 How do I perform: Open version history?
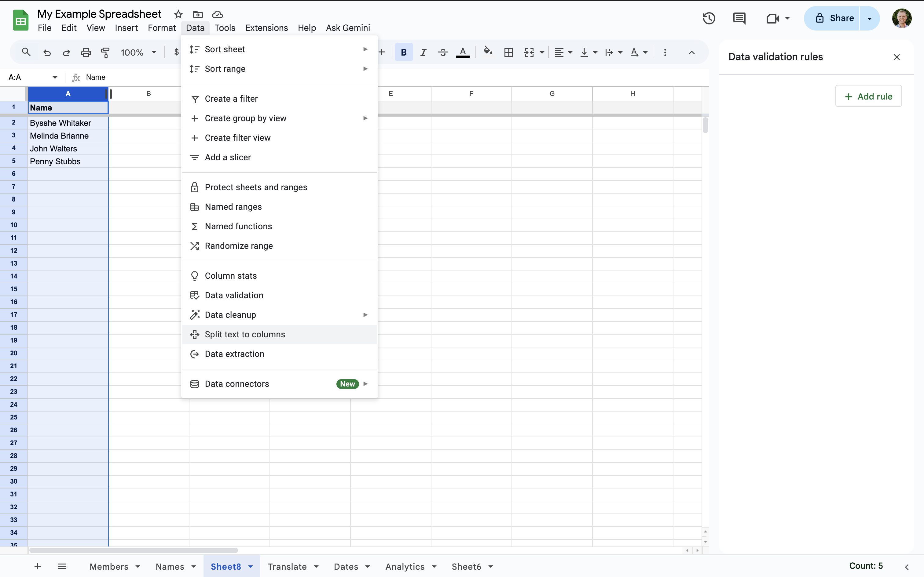tap(708, 18)
